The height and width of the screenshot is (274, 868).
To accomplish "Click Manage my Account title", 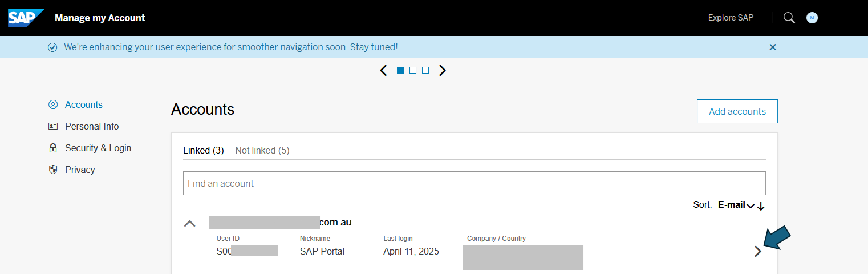I will click(x=100, y=18).
